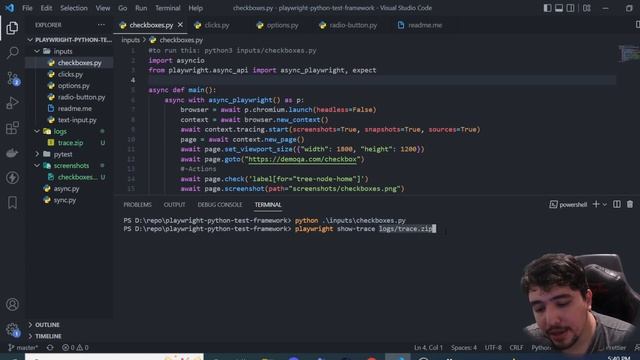Open the Extensions view

click(12, 128)
